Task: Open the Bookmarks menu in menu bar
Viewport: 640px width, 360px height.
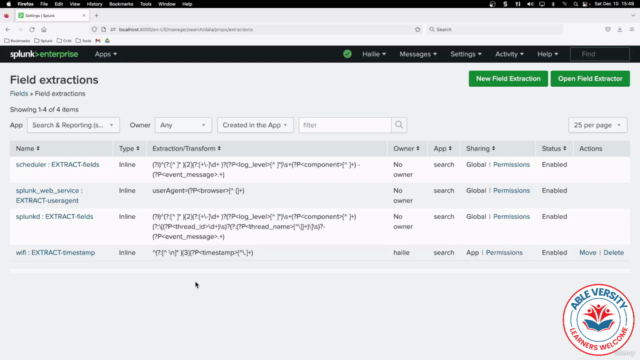Action: 121,4
